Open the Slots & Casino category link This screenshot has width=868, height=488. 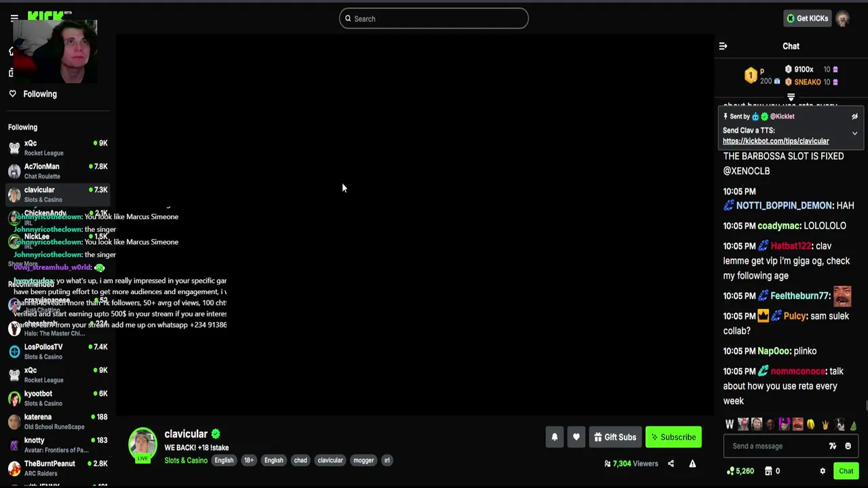click(186, 460)
